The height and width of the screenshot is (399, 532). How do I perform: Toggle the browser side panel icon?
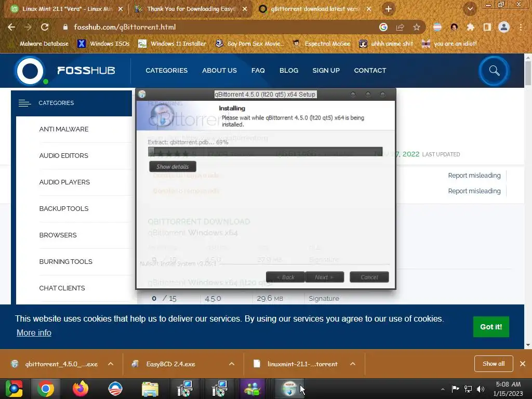(487, 27)
